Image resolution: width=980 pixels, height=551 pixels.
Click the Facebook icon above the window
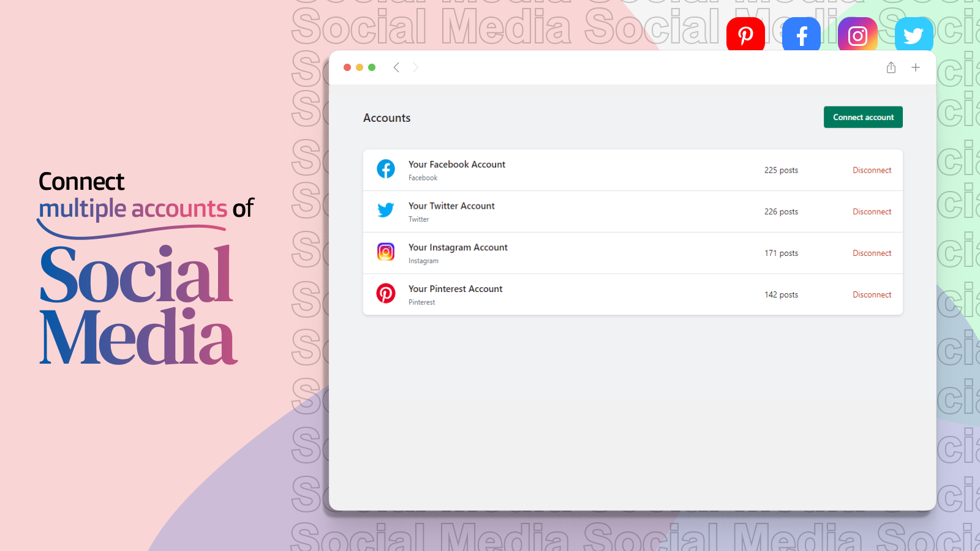(801, 34)
